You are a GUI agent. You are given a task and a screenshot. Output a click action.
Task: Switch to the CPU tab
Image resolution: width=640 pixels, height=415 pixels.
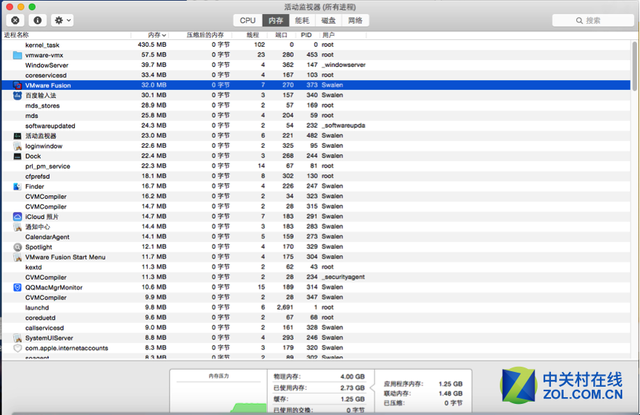[x=248, y=20]
